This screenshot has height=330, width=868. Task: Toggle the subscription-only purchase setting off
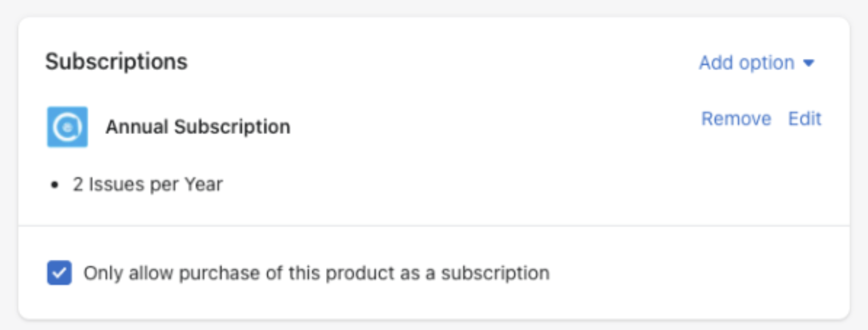tap(59, 272)
